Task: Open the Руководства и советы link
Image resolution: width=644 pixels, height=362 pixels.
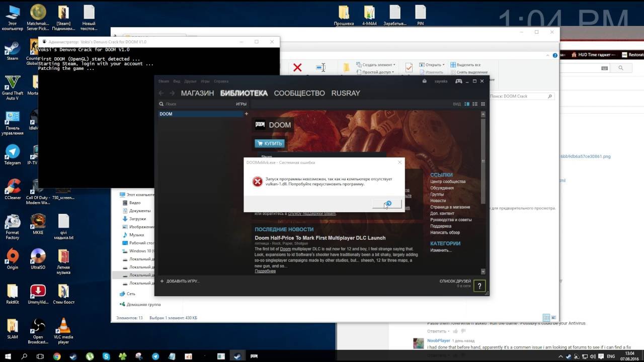Action: 451,220
